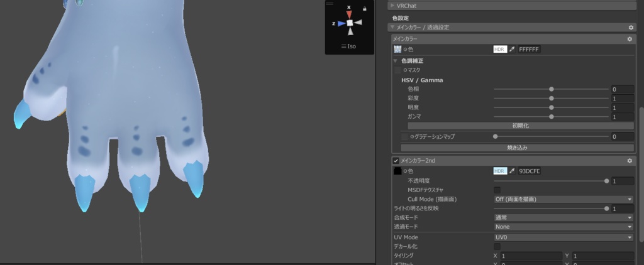Click the 彩度 saturation slider handle
This screenshot has width=644, height=265.
click(x=551, y=99)
